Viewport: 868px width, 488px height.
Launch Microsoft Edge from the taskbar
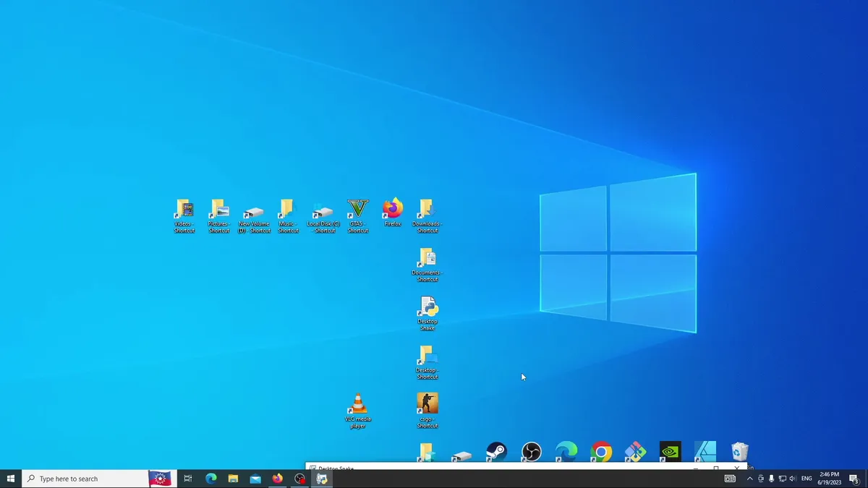point(211,479)
